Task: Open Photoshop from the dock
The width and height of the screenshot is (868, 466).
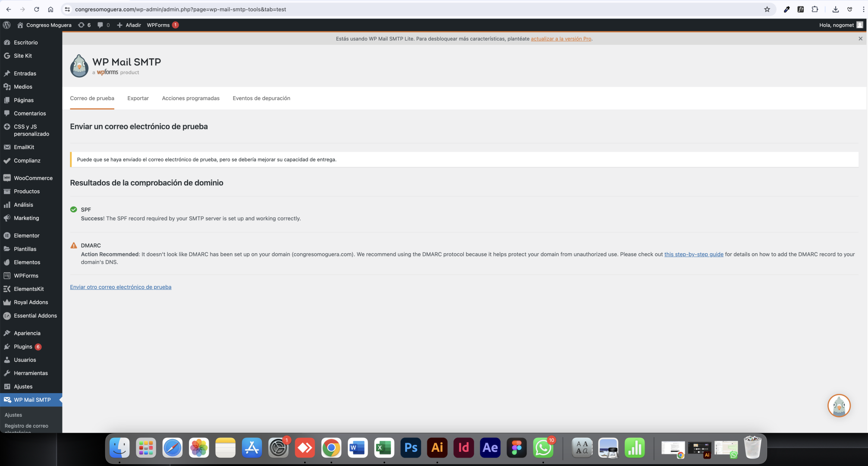Action: 411,448
